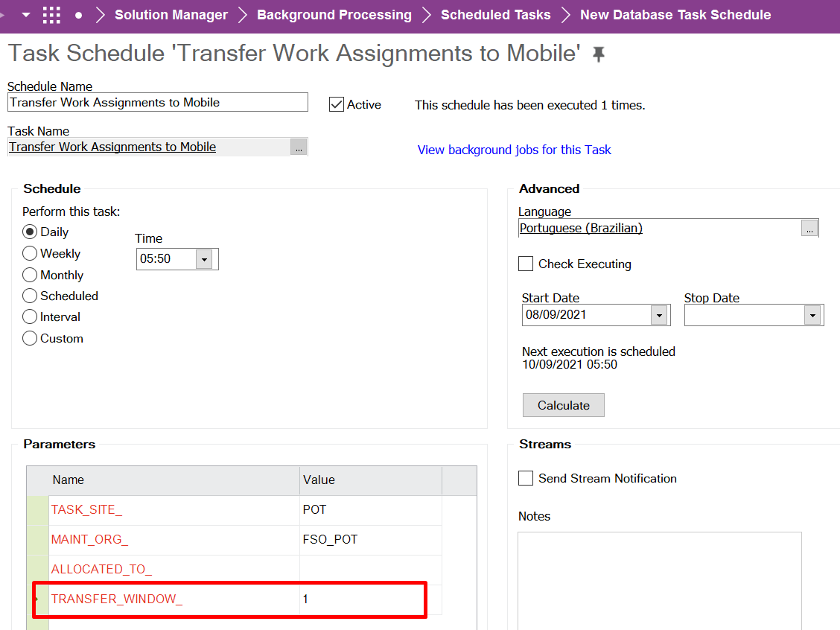Click the FSO_POT value cell

pos(371,539)
